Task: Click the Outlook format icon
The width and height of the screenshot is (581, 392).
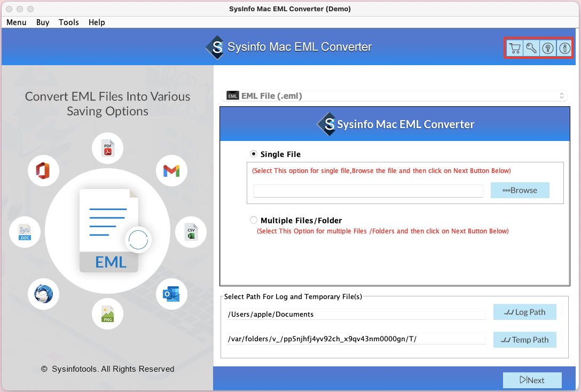Action: [171, 294]
